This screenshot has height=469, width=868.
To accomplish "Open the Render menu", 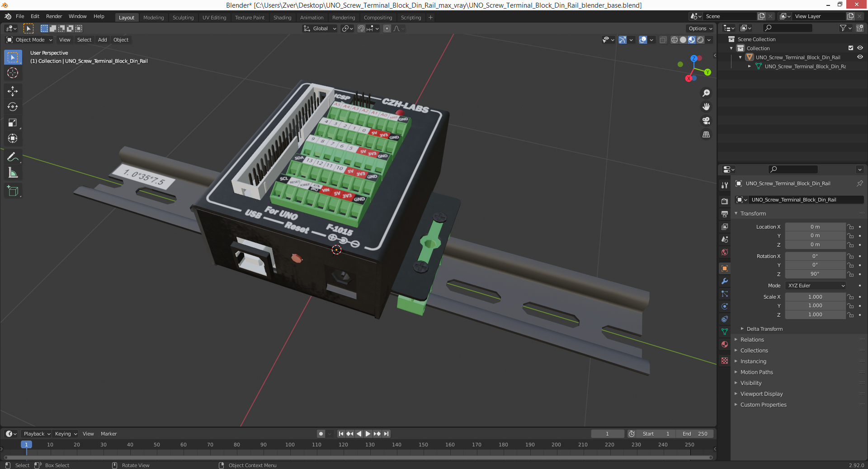I will tap(54, 16).
